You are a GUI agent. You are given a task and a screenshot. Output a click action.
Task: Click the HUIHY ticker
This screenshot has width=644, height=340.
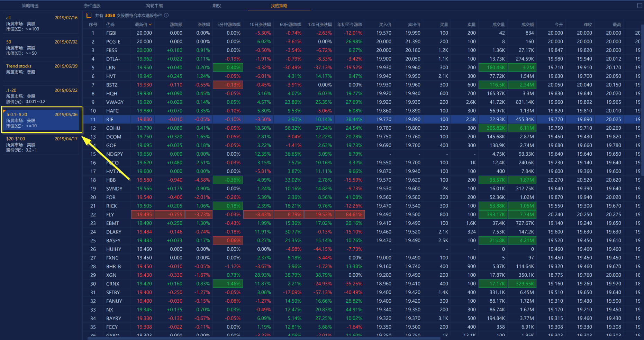click(114, 249)
